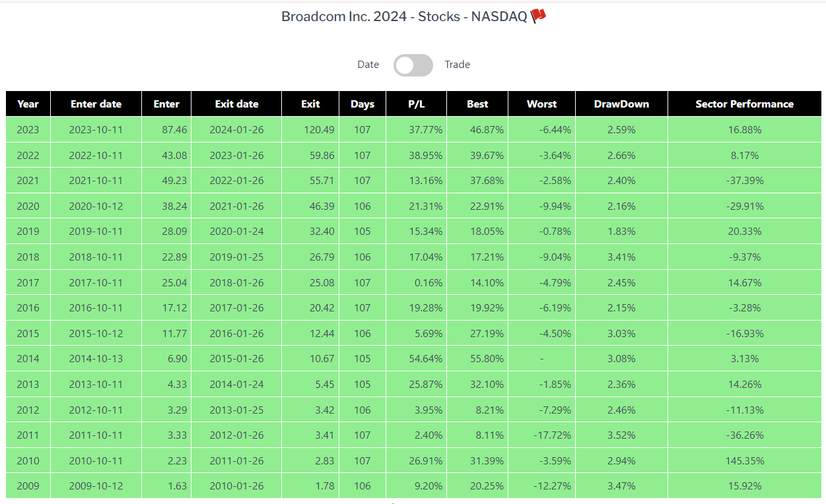Select the 2014 year cell

click(x=28, y=359)
